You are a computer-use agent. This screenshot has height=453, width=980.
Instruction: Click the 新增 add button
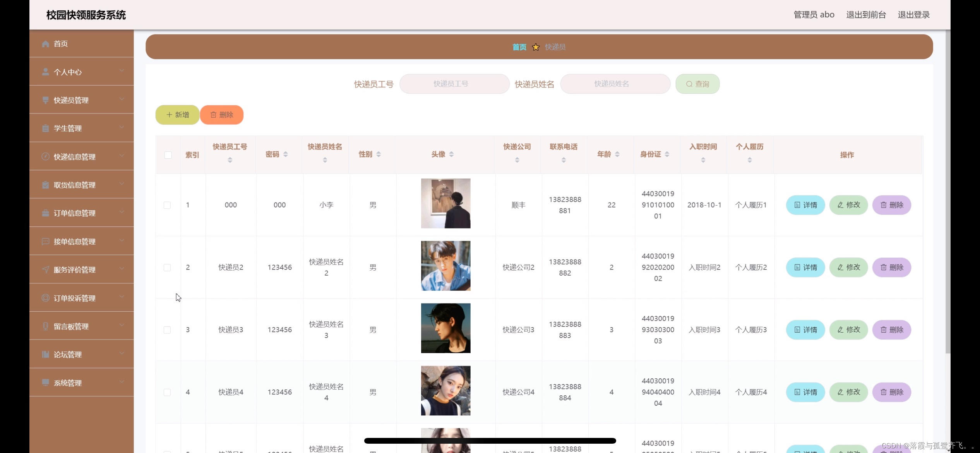(x=178, y=115)
